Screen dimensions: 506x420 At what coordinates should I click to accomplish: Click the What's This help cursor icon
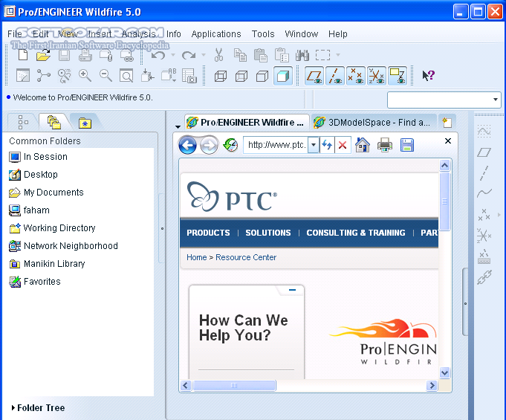tap(429, 76)
